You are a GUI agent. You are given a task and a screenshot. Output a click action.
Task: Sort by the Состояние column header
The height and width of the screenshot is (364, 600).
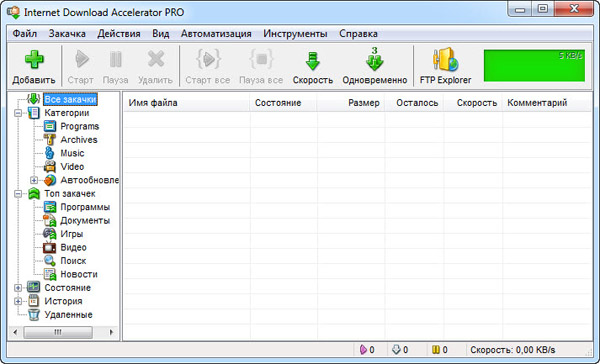pyautogui.click(x=284, y=103)
